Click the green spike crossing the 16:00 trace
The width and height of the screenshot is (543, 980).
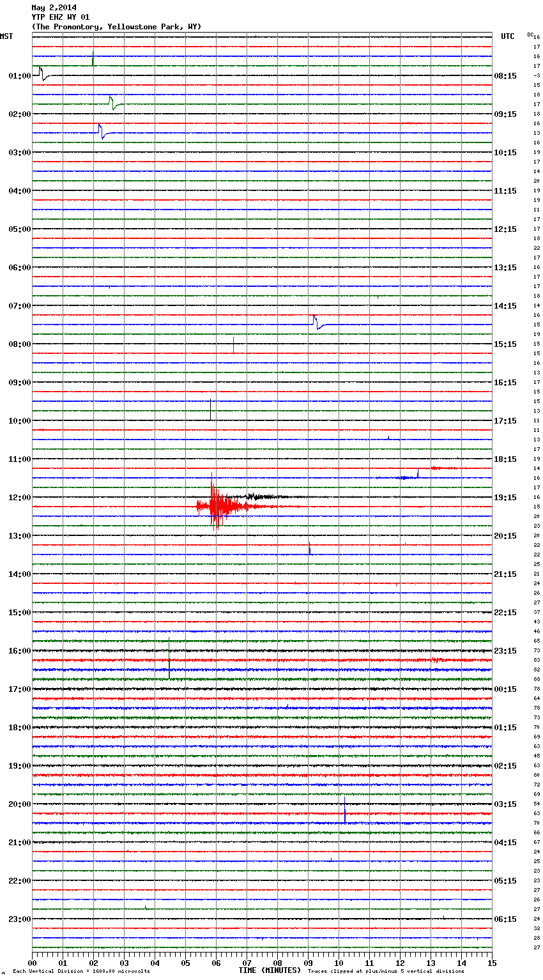pyautogui.click(x=169, y=658)
